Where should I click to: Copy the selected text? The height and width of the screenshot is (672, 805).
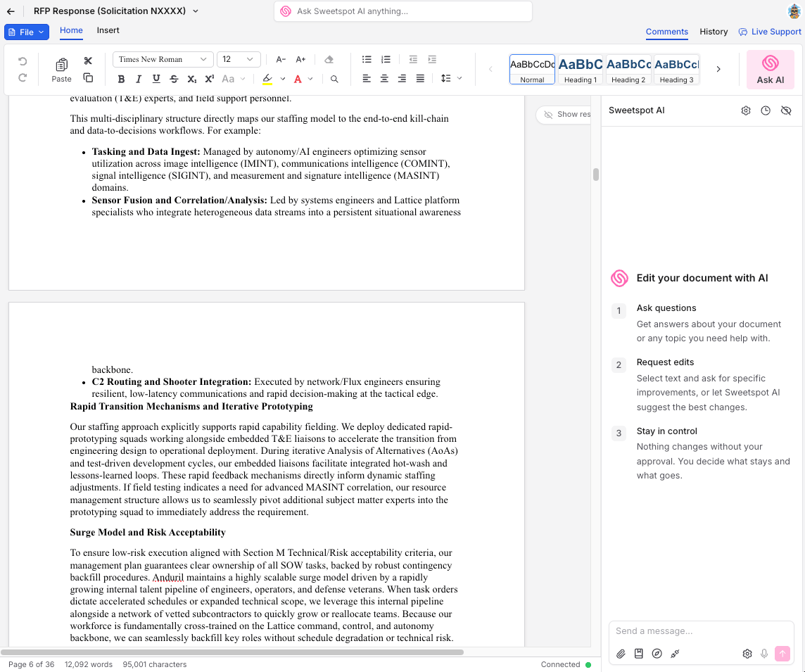coord(88,77)
